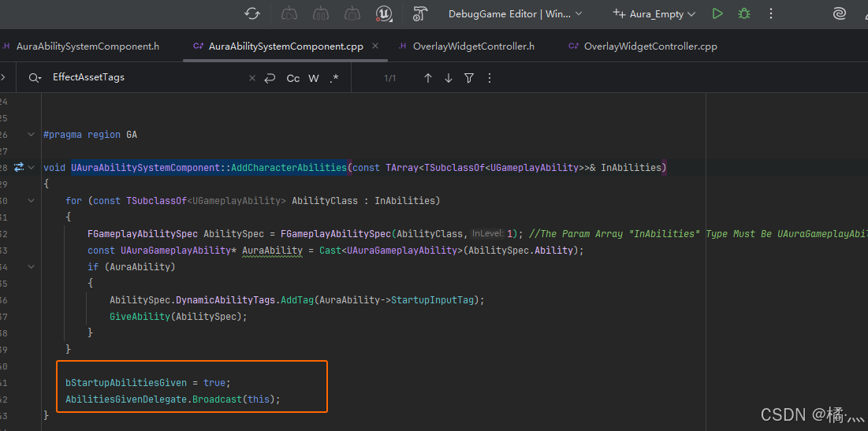This screenshot has width=868, height=431.
Task: Click the StartupInputTag member
Action: [x=432, y=300]
